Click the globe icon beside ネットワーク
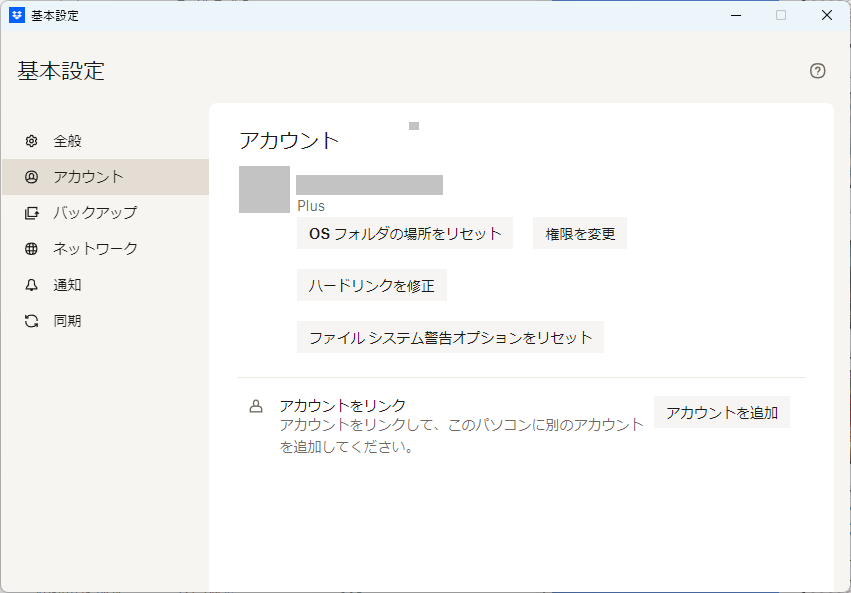 click(32, 249)
